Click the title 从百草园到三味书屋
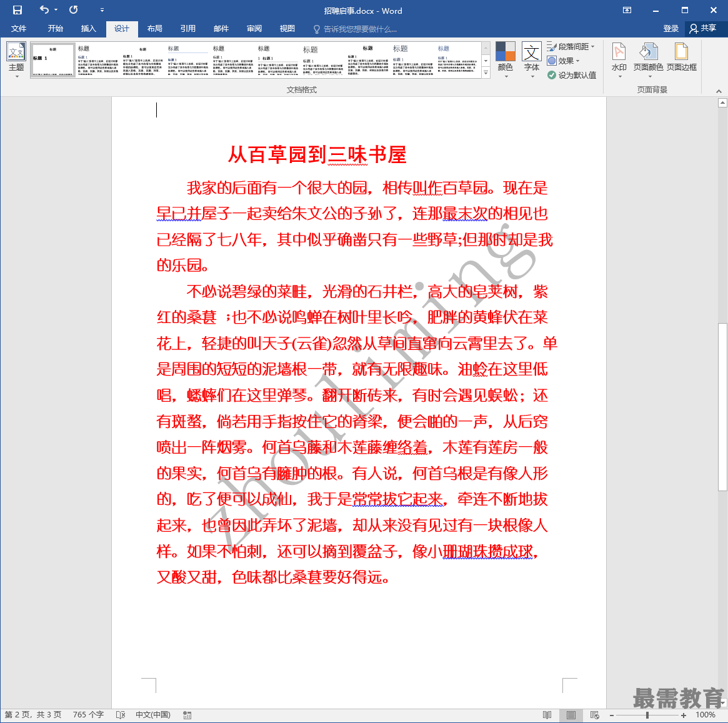 317,154
